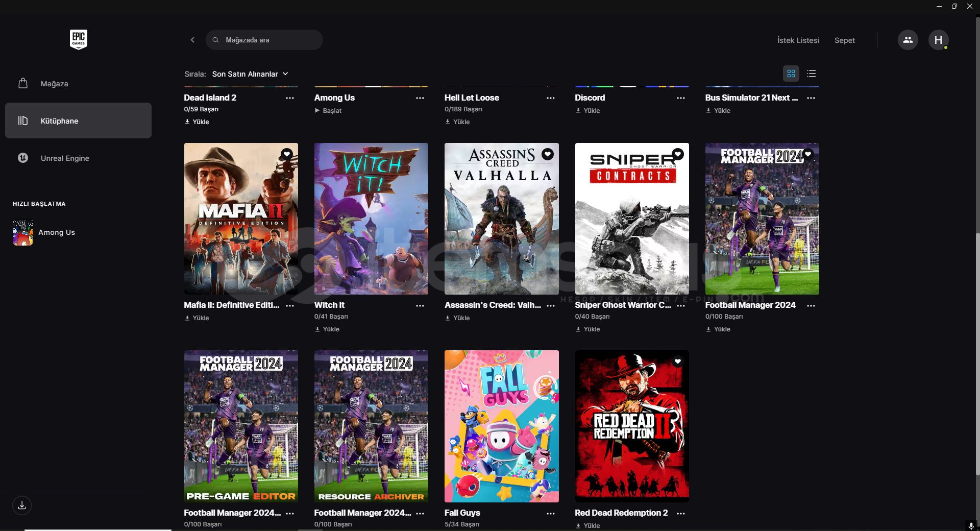The height and width of the screenshot is (531, 980).
Task: Open İstek Listesi
Action: [x=798, y=40]
